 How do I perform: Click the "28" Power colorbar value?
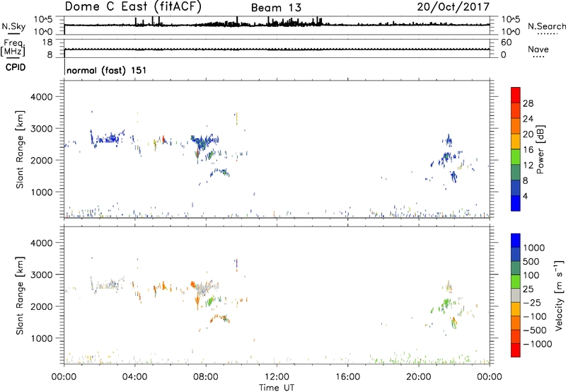coord(528,103)
